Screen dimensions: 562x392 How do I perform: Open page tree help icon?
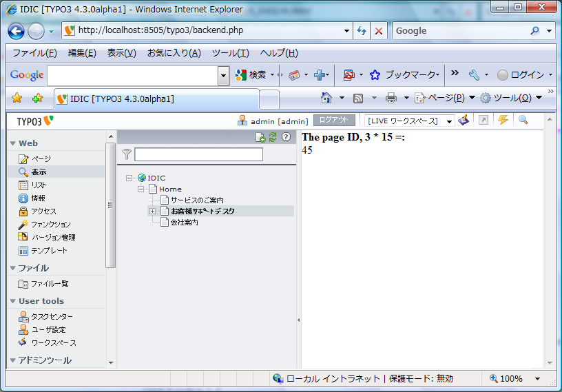(x=286, y=136)
